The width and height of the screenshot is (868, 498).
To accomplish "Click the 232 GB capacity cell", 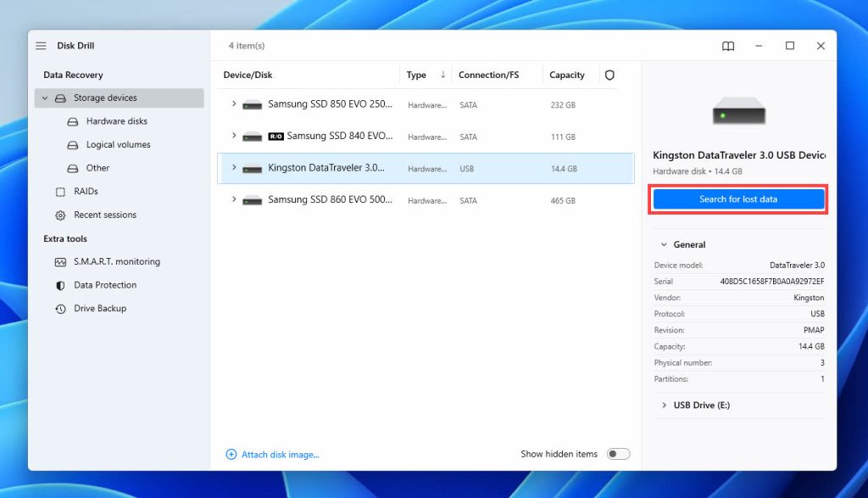I will (563, 104).
